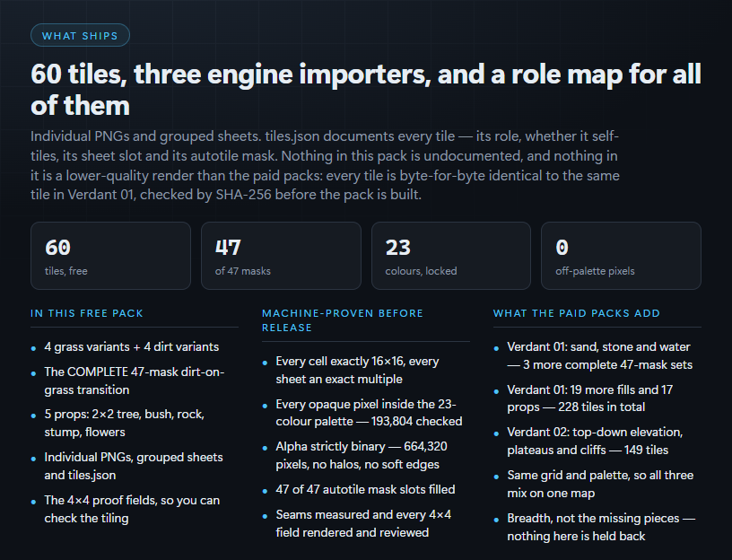Click the heading "60 tiles, three engine importers"
This screenshot has width=732, height=560.
point(366,90)
